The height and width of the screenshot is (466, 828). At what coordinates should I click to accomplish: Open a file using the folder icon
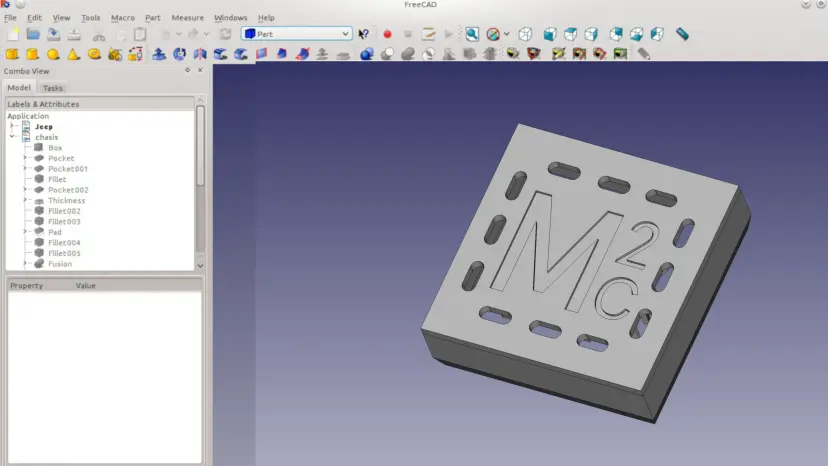pyautogui.click(x=33, y=34)
